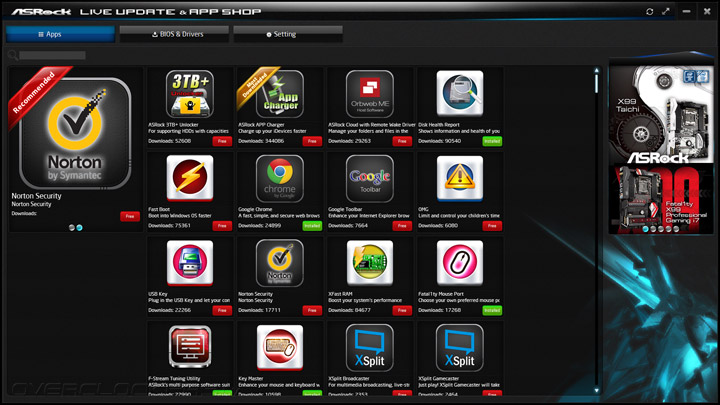The height and width of the screenshot is (405, 720).
Task: Select the third banner slideshow dot
Action: 661,229
